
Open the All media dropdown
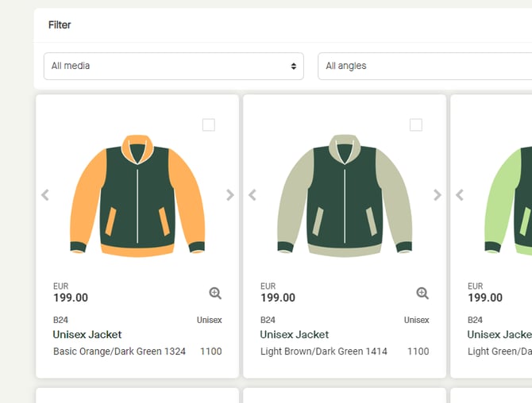coord(173,66)
